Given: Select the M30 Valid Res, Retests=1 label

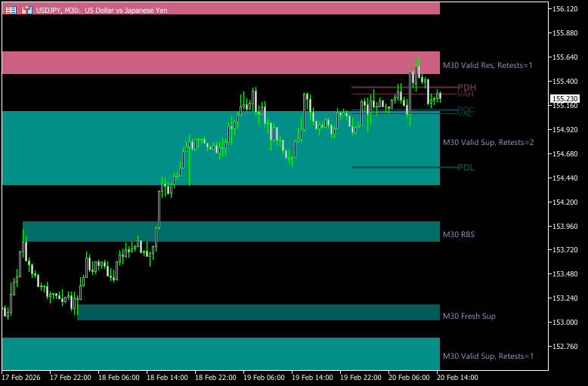Looking at the screenshot, I should 487,65.
